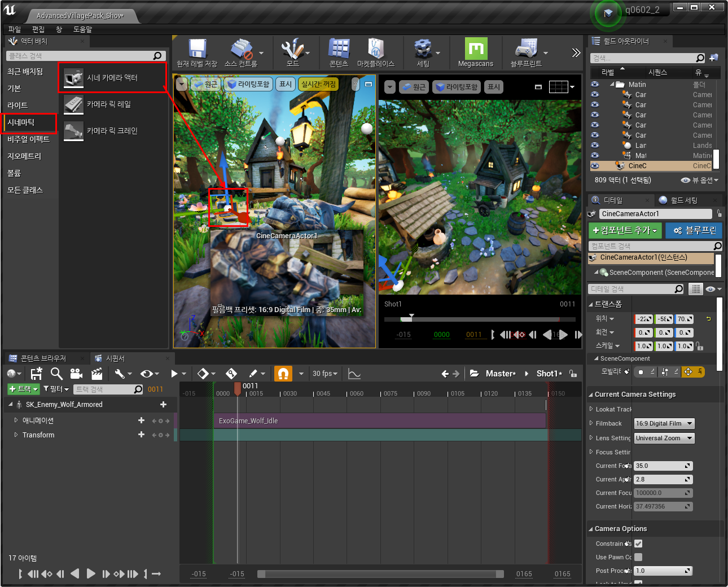Select Camera Rig Rail (카메라 릭 레일) item

coord(112,104)
